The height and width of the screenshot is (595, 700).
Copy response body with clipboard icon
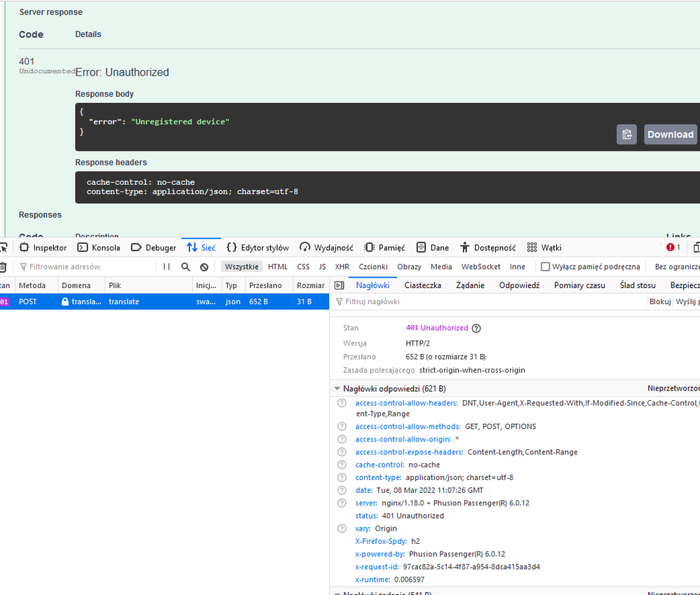626,135
